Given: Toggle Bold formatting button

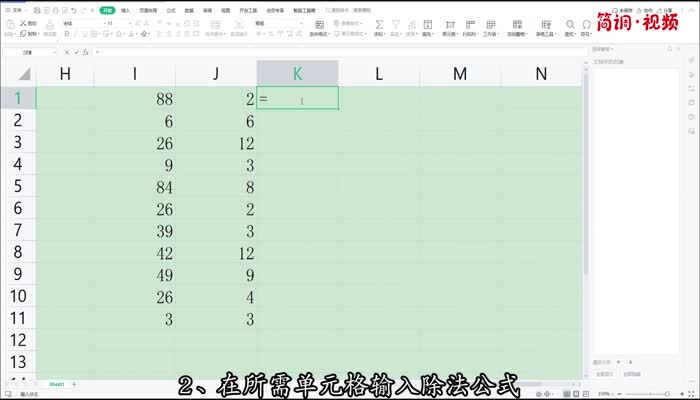Looking at the screenshot, I should [66, 33].
